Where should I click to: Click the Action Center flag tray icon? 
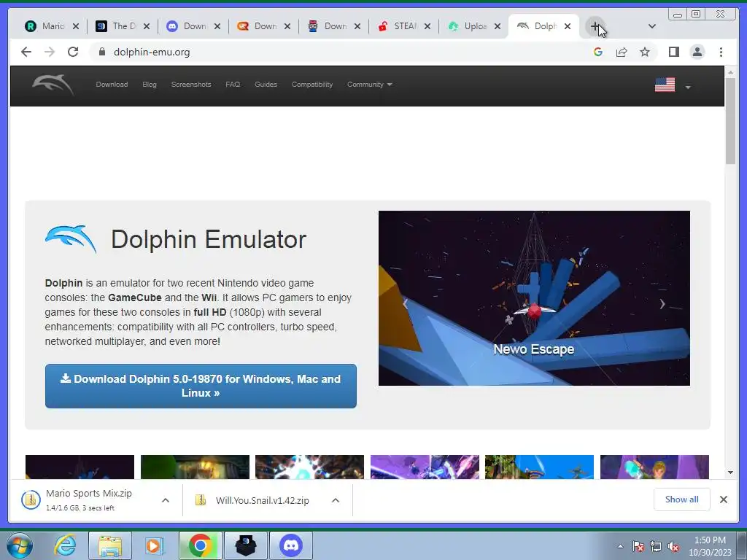[x=638, y=546]
